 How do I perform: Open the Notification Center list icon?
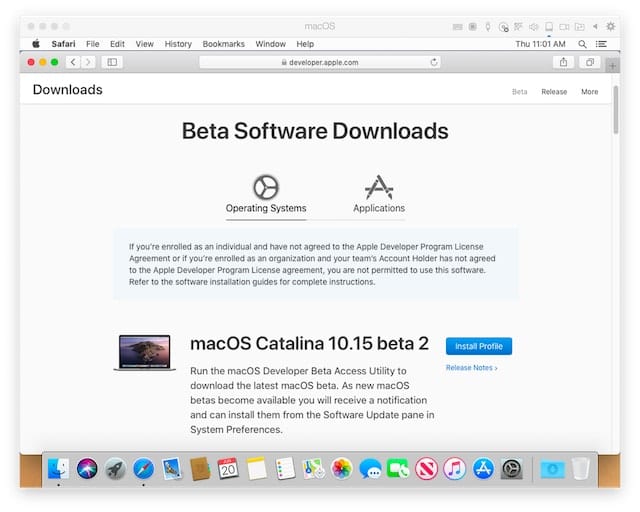(x=602, y=44)
